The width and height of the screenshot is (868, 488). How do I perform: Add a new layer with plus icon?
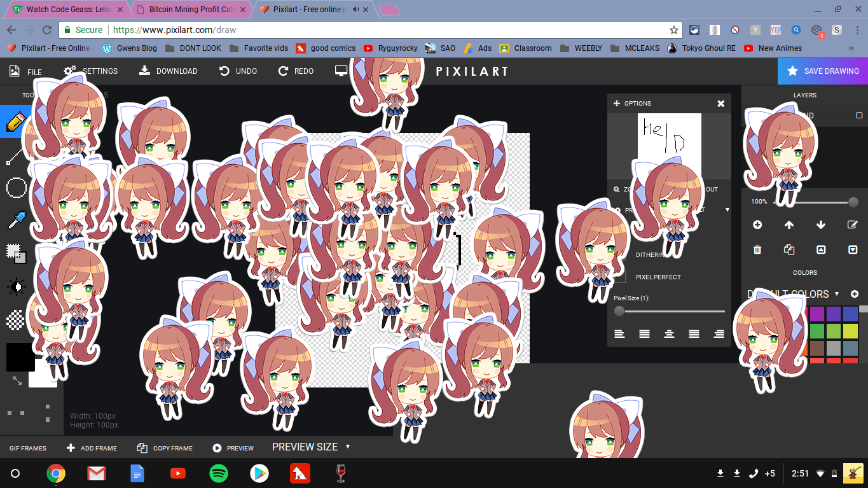pos(757,225)
